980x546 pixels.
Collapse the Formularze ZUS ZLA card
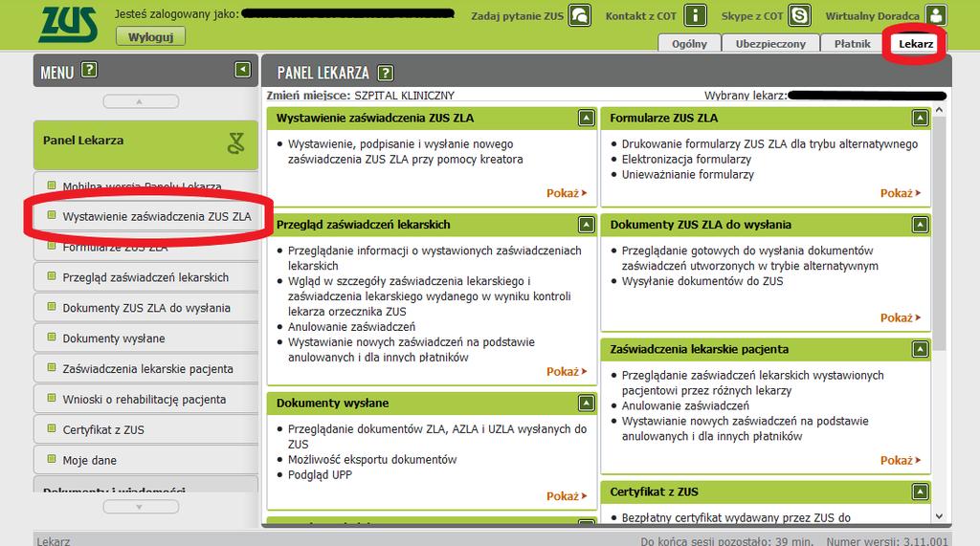click(920, 118)
